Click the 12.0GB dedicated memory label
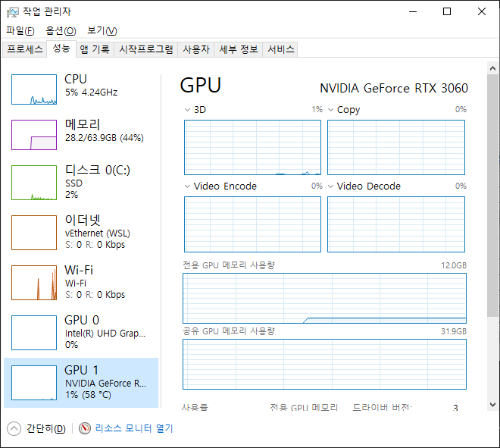This screenshot has height=448, width=500. click(x=454, y=265)
